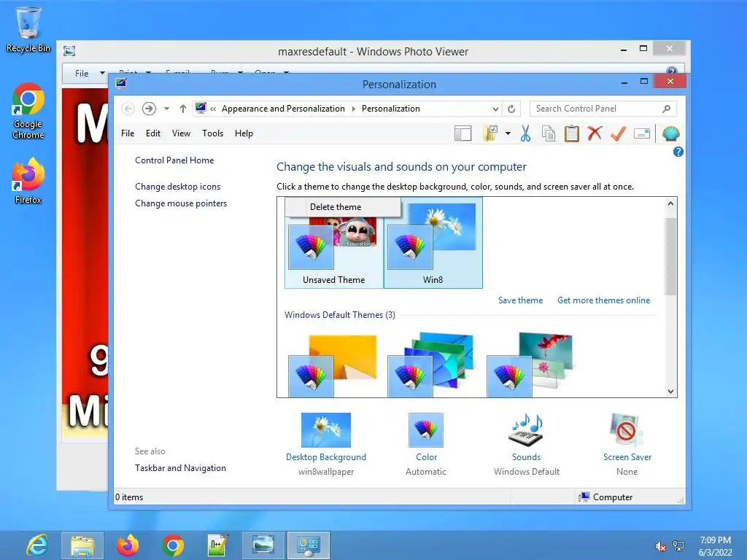Click the Paste clipboard icon in toolbar
This screenshot has height=560, width=747.
(571, 134)
